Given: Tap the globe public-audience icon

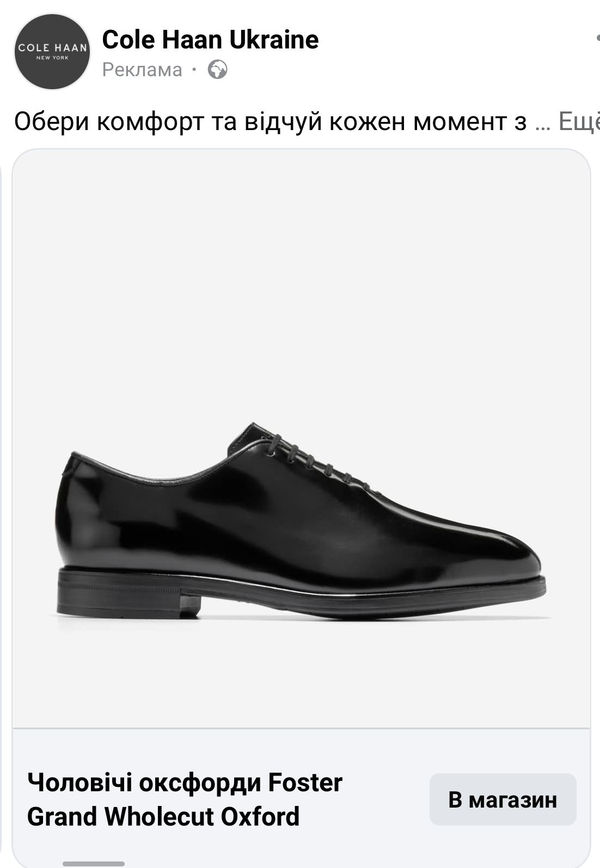Looking at the screenshot, I should coord(218,70).
